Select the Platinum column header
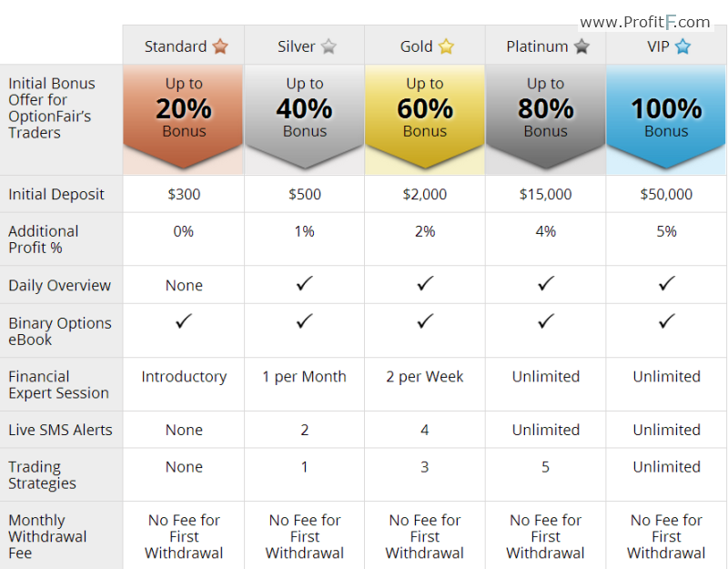Viewport: 728px width, 569px height. click(545, 46)
